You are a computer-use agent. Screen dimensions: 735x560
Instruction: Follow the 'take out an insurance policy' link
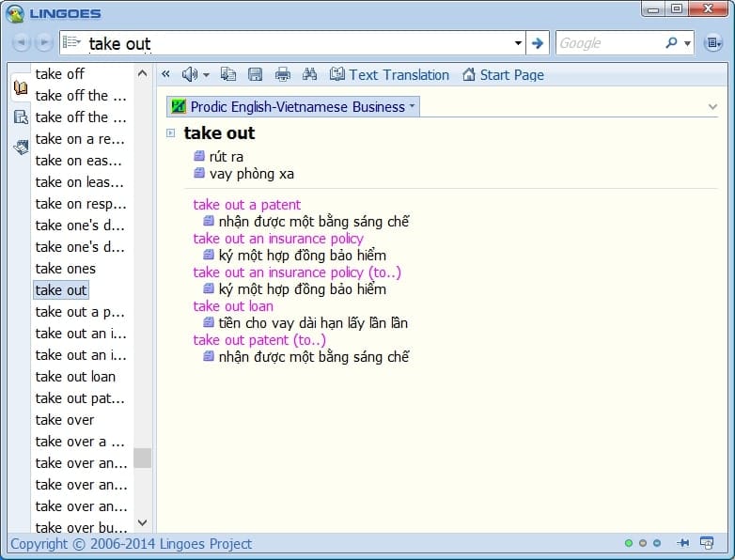pos(278,239)
